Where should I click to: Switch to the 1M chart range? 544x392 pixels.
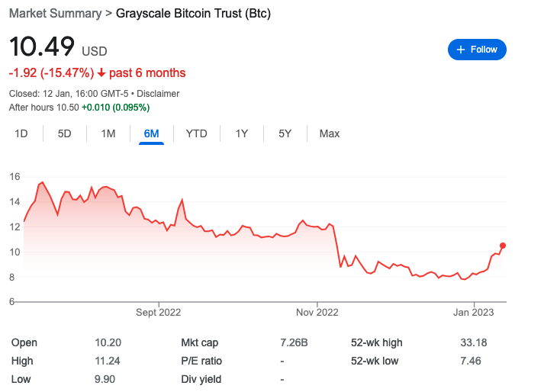point(108,133)
